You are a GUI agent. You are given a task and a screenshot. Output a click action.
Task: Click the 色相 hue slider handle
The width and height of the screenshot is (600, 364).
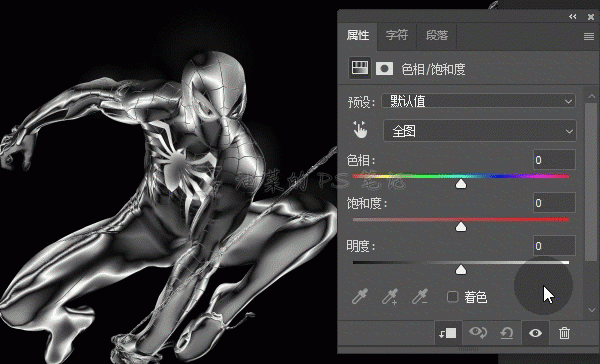[x=461, y=184]
